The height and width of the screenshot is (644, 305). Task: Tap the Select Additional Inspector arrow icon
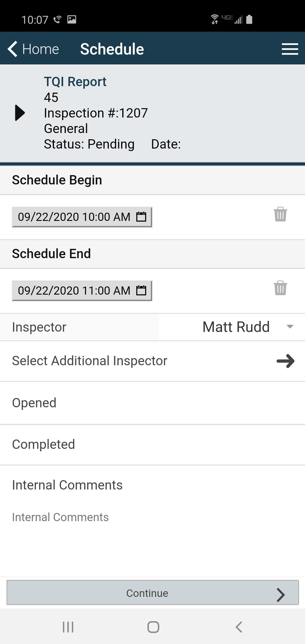pos(286,361)
